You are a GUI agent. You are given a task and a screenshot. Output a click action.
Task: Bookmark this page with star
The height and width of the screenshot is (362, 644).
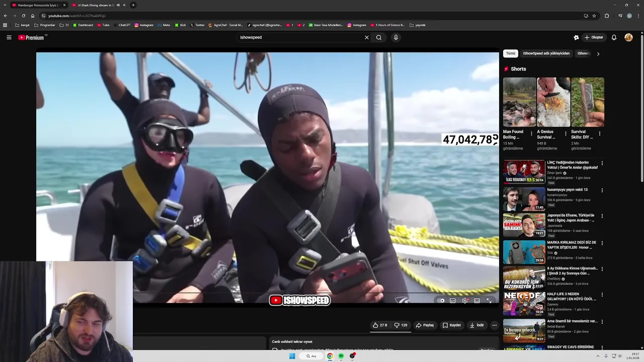[x=594, y=16]
